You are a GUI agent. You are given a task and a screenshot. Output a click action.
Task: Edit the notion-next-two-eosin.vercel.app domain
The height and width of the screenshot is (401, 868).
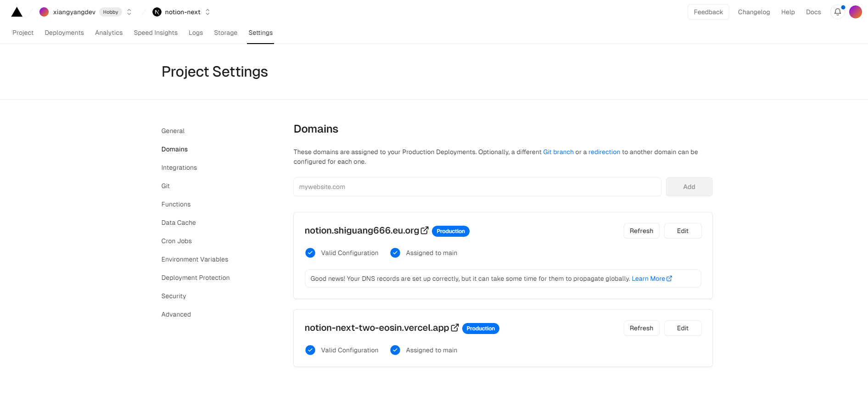[x=683, y=328]
